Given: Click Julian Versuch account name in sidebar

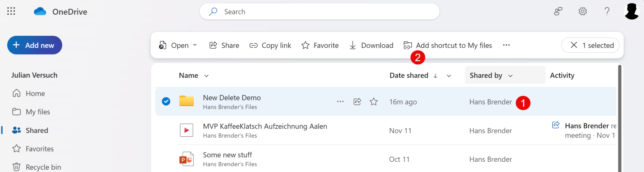Looking at the screenshot, I should pyautogui.click(x=34, y=75).
